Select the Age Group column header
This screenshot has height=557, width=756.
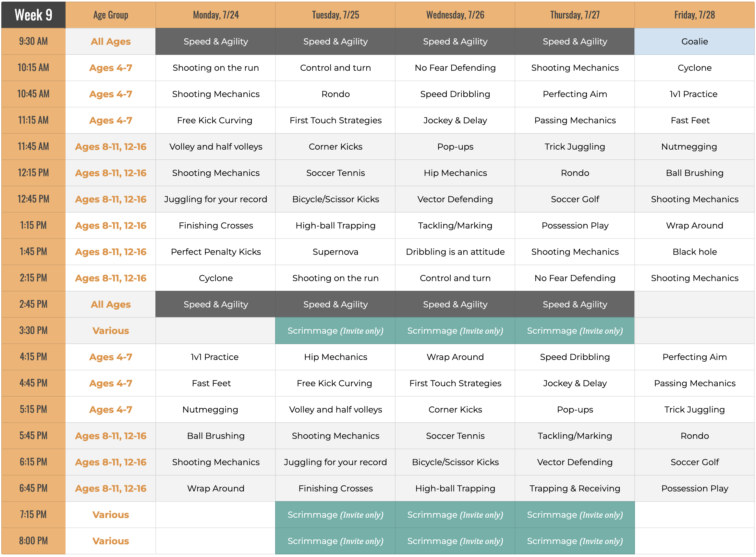pyautogui.click(x=111, y=15)
